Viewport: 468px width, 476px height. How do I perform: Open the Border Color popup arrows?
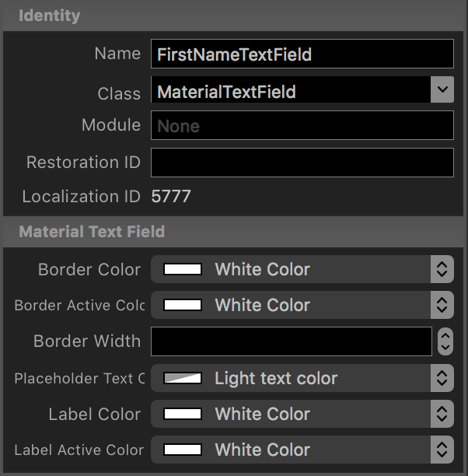click(442, 270)
